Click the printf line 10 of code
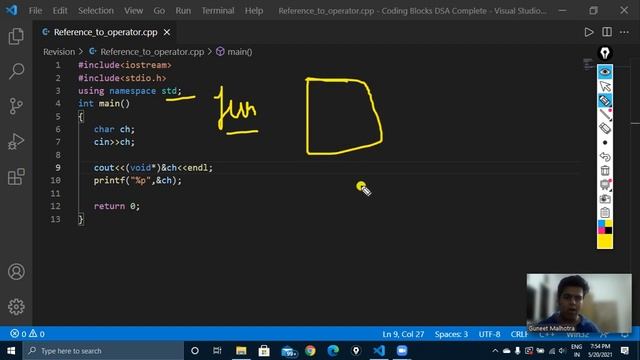Screen dimensions: 640x360 (x=138, y=180)
